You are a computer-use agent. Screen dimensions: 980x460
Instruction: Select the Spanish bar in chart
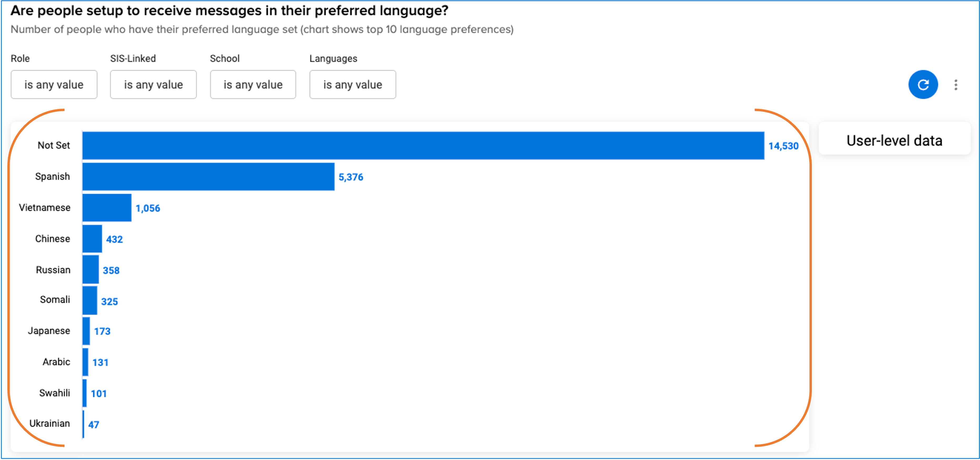(x=208, y=177)
